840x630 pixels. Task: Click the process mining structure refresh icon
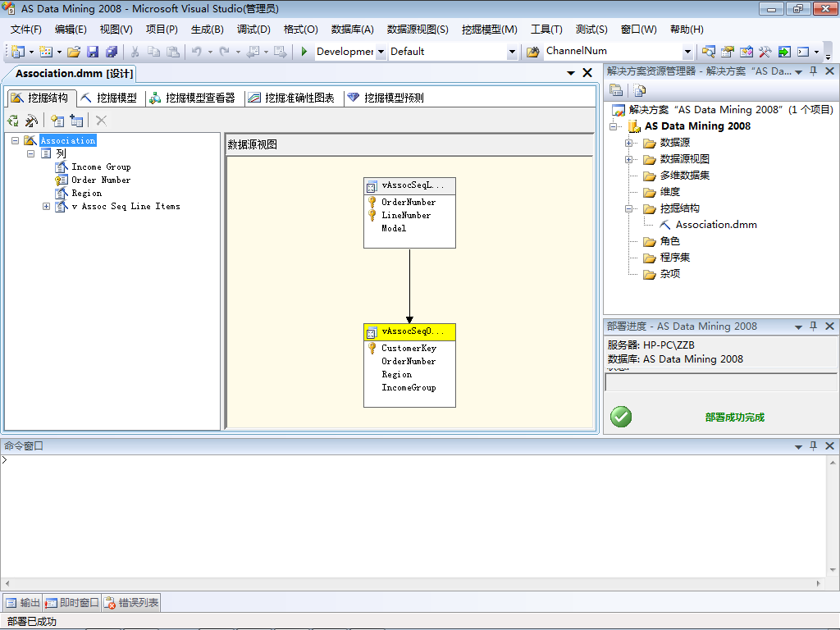(x=13, y=121)
